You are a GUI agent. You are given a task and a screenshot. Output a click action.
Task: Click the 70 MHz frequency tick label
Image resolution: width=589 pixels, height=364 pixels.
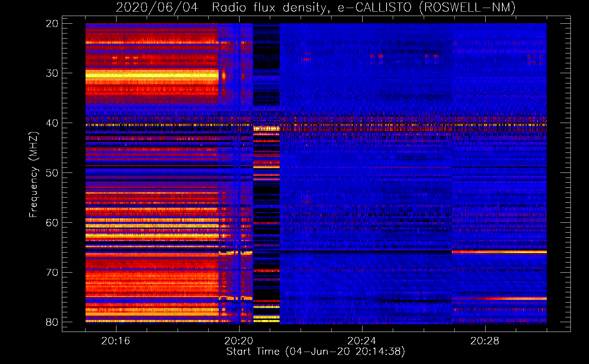pyautogui.click(x=52, y=273)
